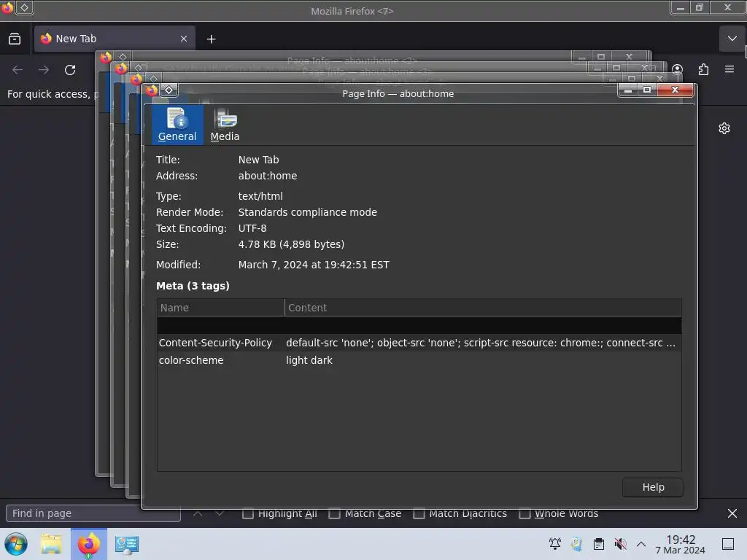Click main Firefox window pin icon
The image size is (747, 560).
(x=24, y=7)
